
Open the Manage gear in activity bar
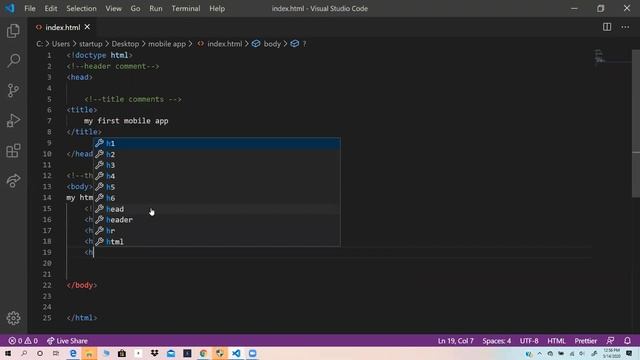13,318
